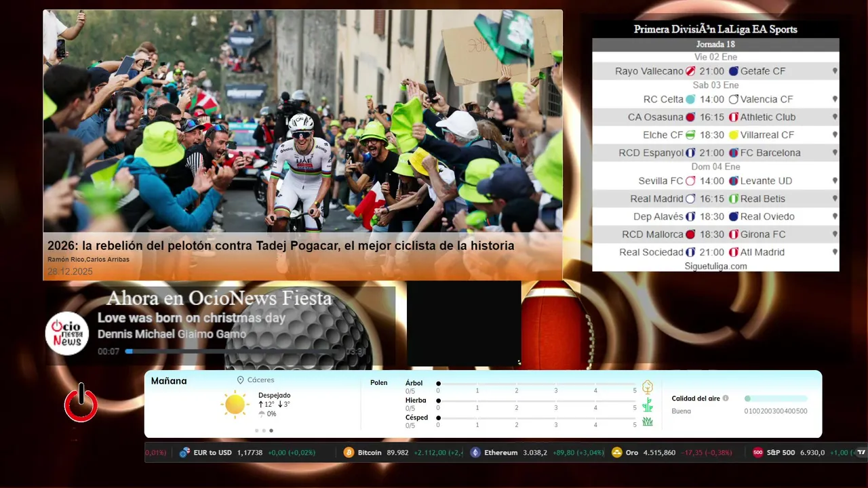This screenshot has height=488, width=868.
Task: Click the Calidad del aire label
Action: [696, 399]
